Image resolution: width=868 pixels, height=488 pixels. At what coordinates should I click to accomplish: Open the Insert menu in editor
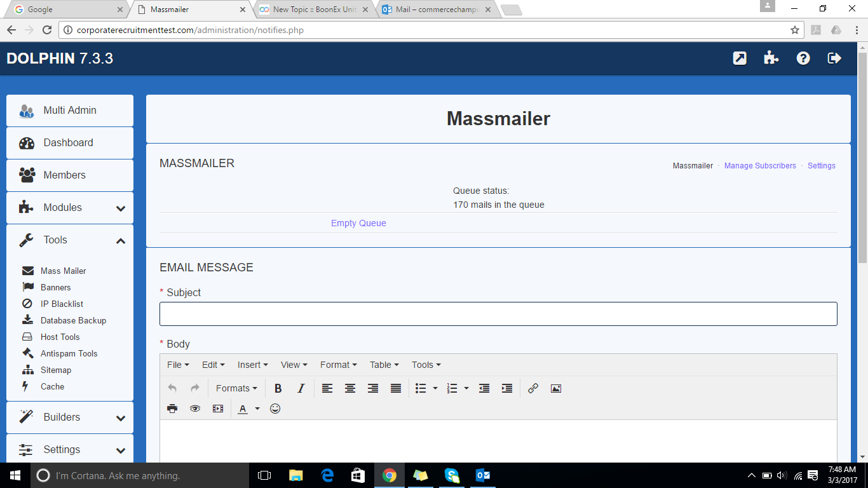(252, 365)
